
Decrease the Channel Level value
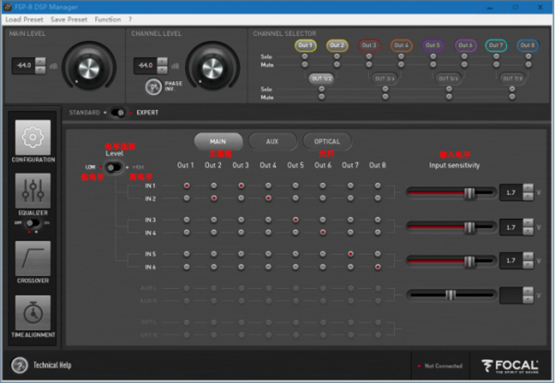[162, 70]
